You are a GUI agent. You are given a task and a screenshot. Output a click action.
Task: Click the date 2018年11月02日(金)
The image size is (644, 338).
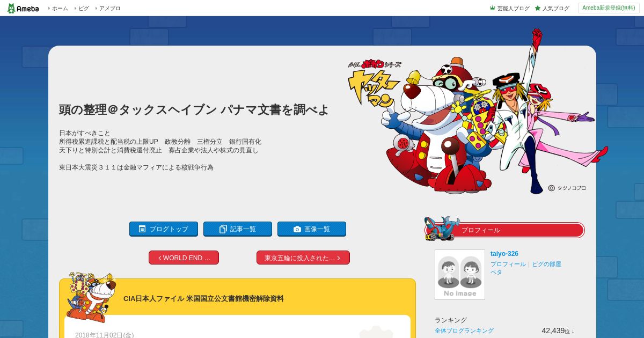point(104,335)
